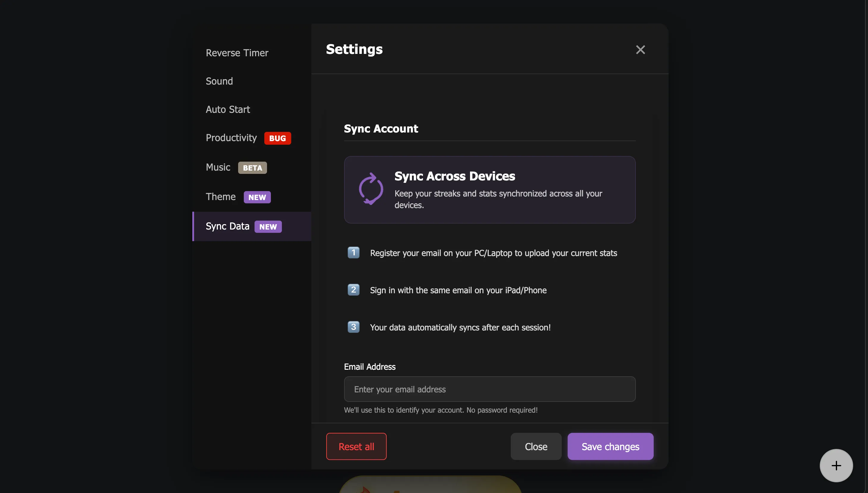
Task: Open the Music settings section
Action: pos(218,167)
